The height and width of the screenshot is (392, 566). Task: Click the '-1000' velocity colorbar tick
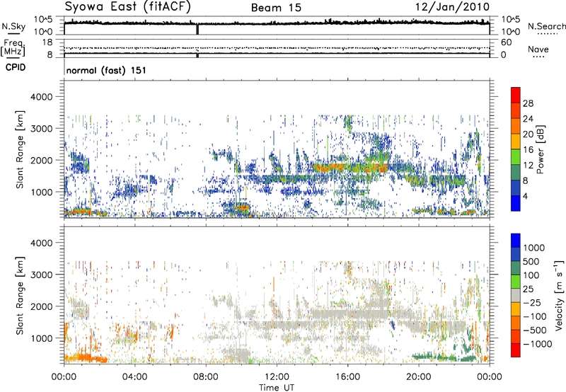point(538,344)
